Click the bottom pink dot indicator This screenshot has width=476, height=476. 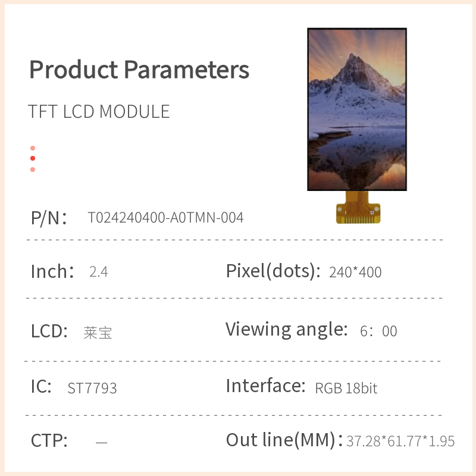33,170
